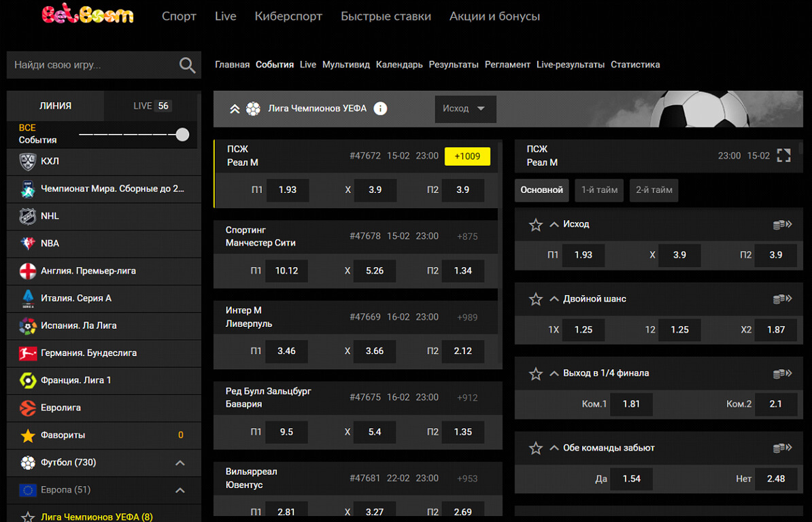Collapse the Исход odds section
The width and height of the screenshot is (812, 522).
(x=554, y=224)
